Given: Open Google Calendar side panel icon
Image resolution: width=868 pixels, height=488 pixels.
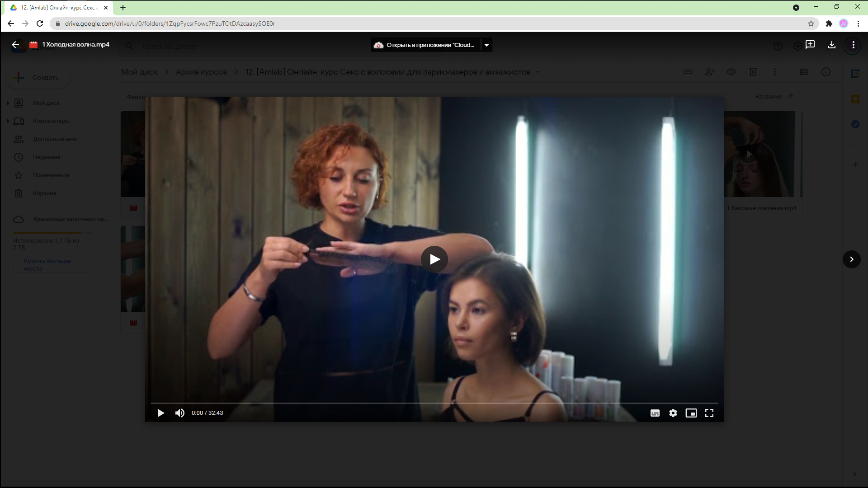Looking at the screenshot, I should click(x=855, y=74).
